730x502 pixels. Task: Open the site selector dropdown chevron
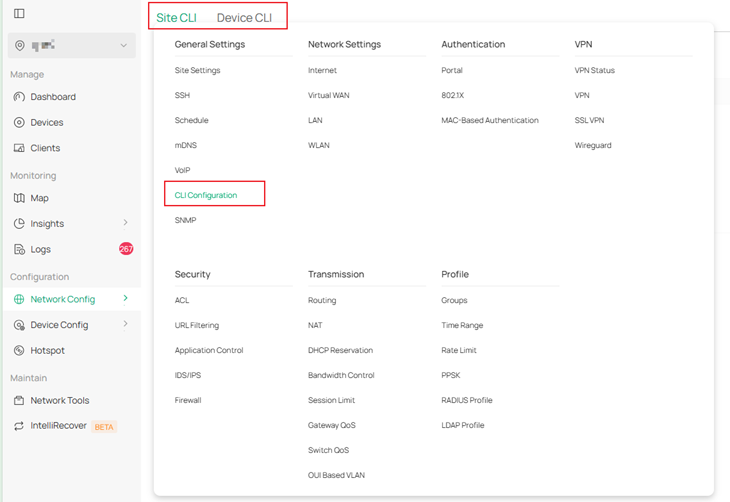tap(123, 45)
